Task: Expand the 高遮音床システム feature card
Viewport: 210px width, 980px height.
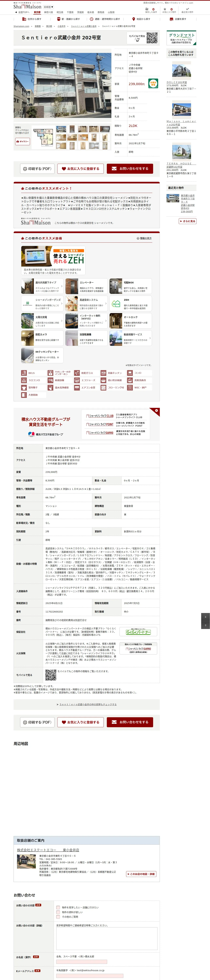Action: pos(86,304)
